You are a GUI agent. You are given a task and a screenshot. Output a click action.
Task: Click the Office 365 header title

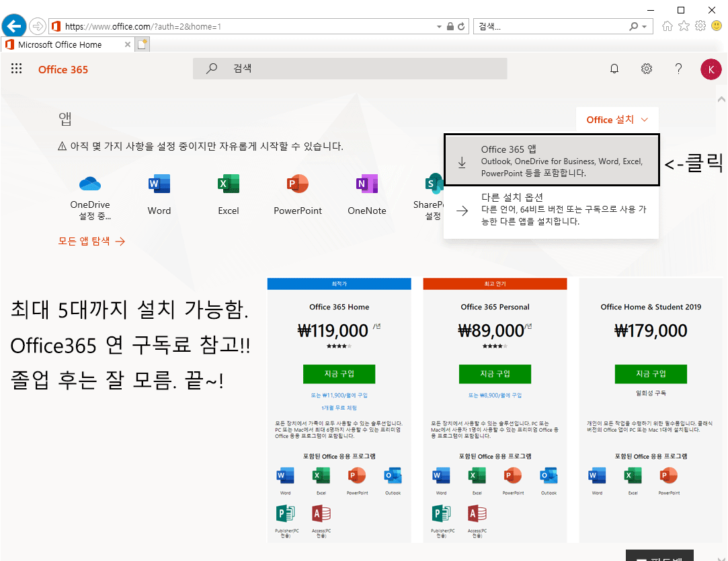click(x=63, y=69)
